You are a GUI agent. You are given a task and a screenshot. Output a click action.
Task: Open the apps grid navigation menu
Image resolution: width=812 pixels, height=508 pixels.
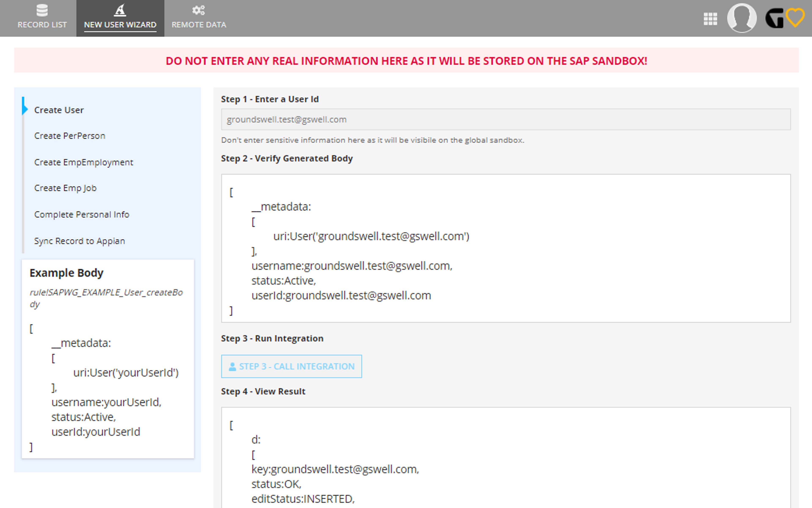tap(710, 19)
